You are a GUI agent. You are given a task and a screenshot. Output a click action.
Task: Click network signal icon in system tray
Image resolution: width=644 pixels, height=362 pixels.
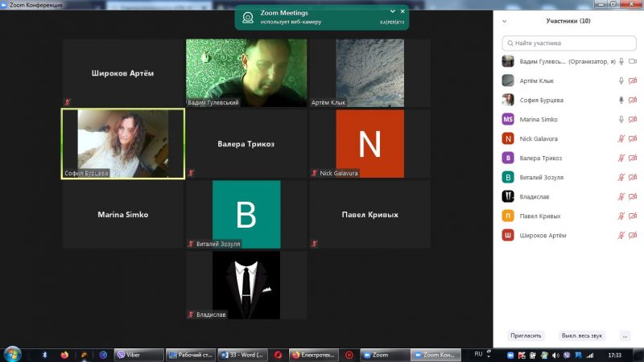(x=590, y=356)
